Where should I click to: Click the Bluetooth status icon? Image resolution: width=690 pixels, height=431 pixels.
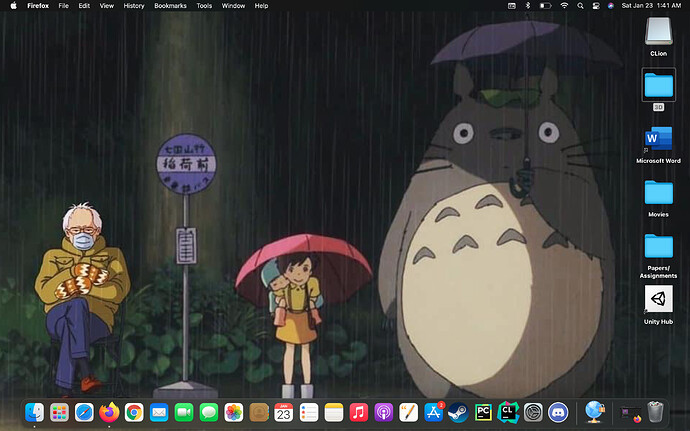click(x=528, y=6)
